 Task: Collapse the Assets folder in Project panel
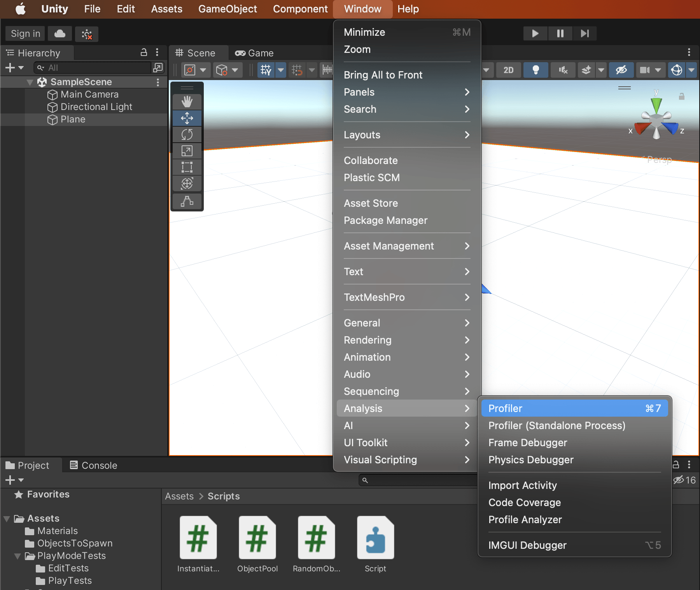tap(6, 518)
